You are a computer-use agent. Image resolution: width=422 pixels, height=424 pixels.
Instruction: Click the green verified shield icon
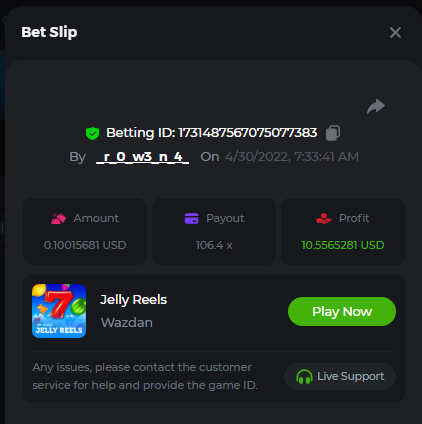tap(92, 133)
